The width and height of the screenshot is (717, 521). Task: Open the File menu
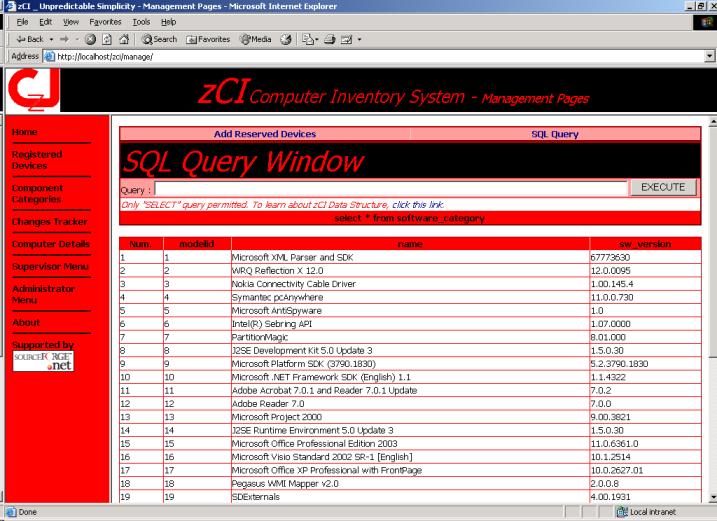click(22, 22)
